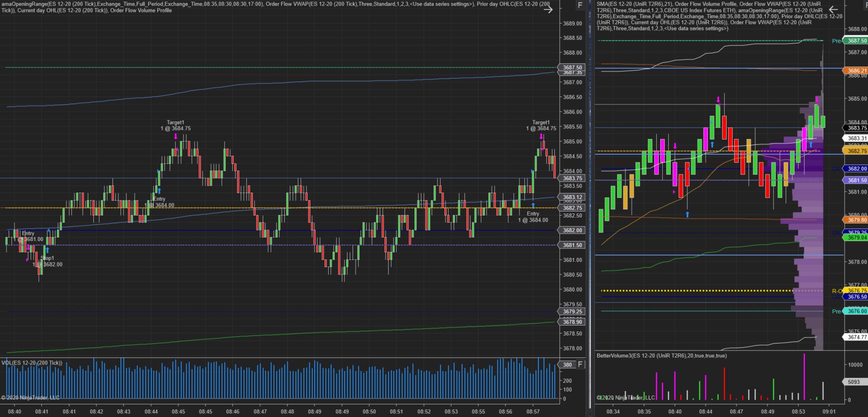The image size is (868, 417).
Task: Click the 3676.00 Pre marker on the right chart
Action: (856, 311)
